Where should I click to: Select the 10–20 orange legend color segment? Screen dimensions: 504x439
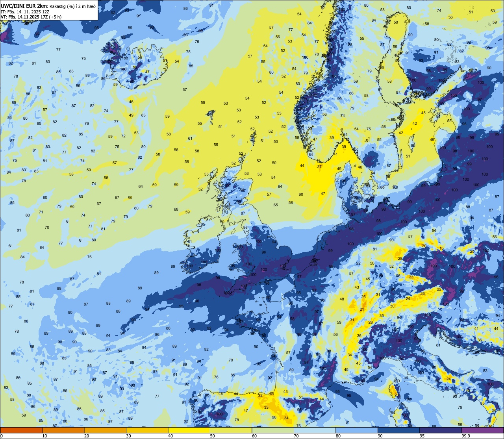(63, 430)
